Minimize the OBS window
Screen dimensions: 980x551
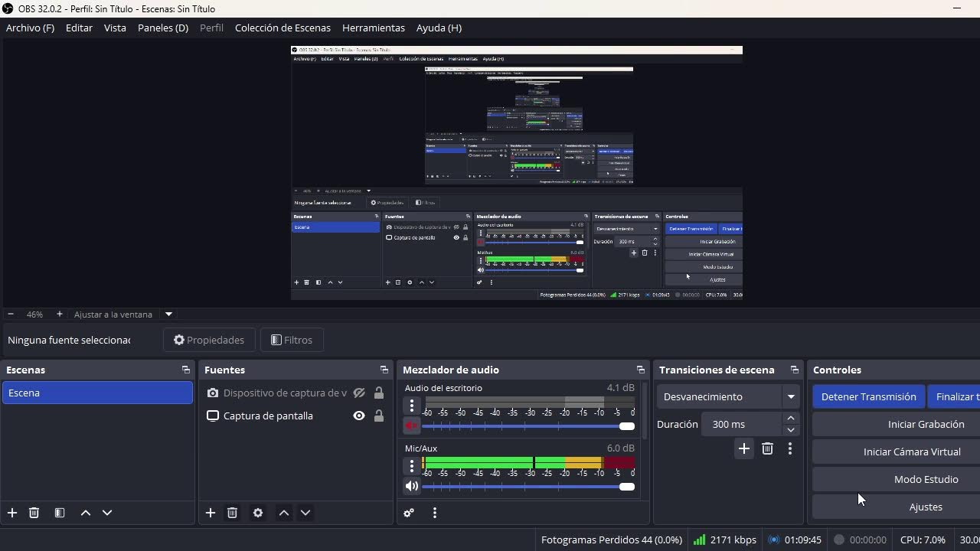[x=956, y=8]
